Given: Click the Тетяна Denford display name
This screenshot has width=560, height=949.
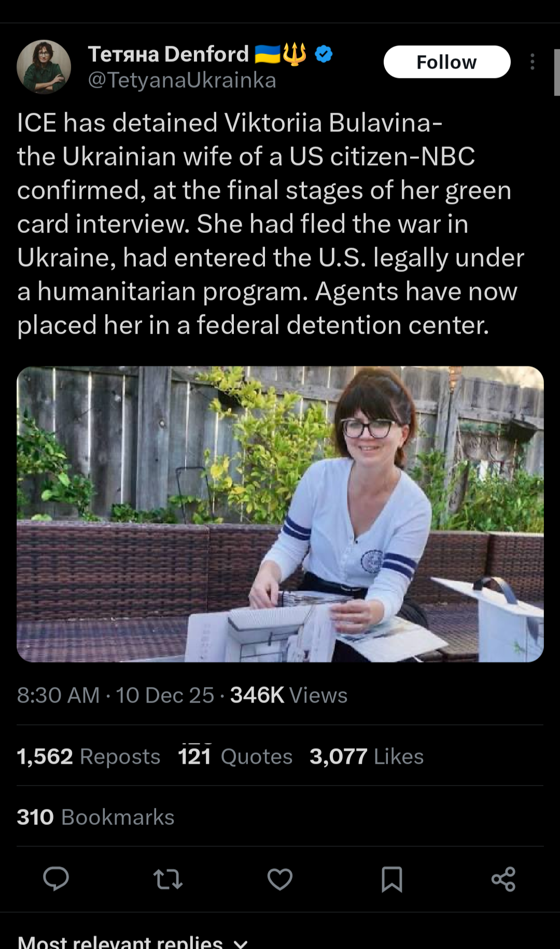Looking at the screenshot, I should 169,54.
